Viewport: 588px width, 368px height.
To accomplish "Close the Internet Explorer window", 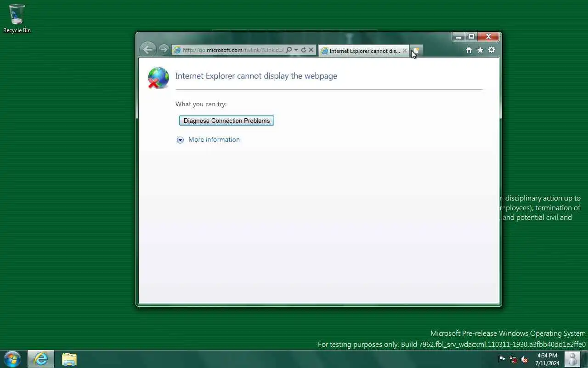I will (x=488, y=36).
